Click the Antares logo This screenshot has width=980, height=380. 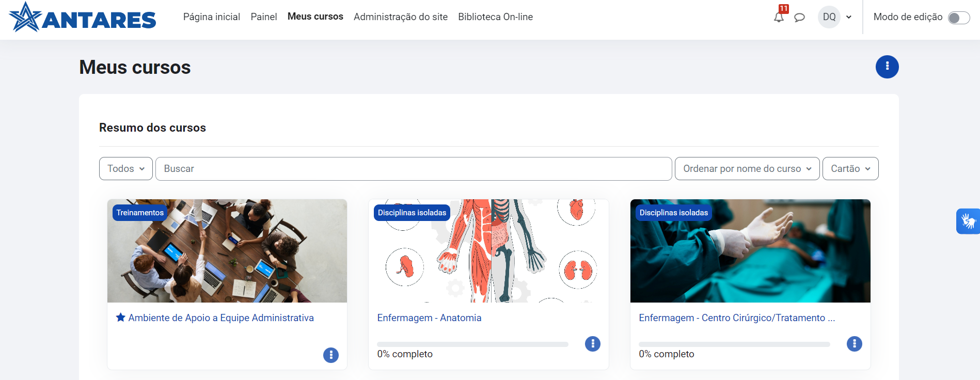pos(83,17)
